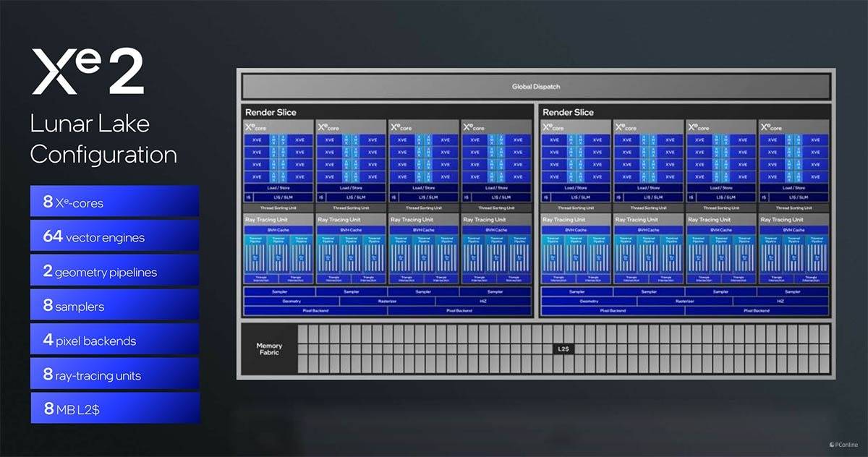Click the Xe2 logo at top left
This screenshot has height=457, width=868.
pos(87,72)
